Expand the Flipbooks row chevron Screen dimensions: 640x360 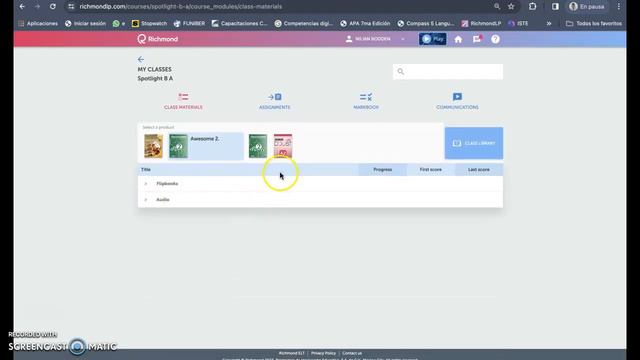[x=146, y=184]
